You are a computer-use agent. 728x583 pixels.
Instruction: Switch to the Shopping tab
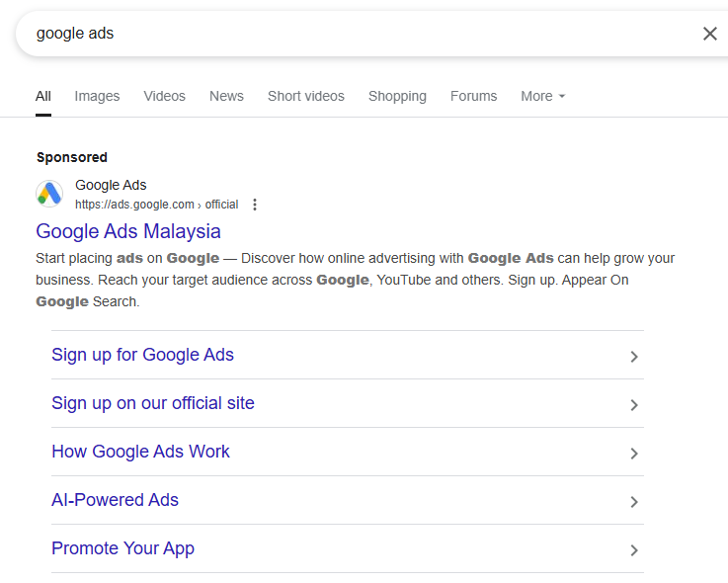point(397,96)
